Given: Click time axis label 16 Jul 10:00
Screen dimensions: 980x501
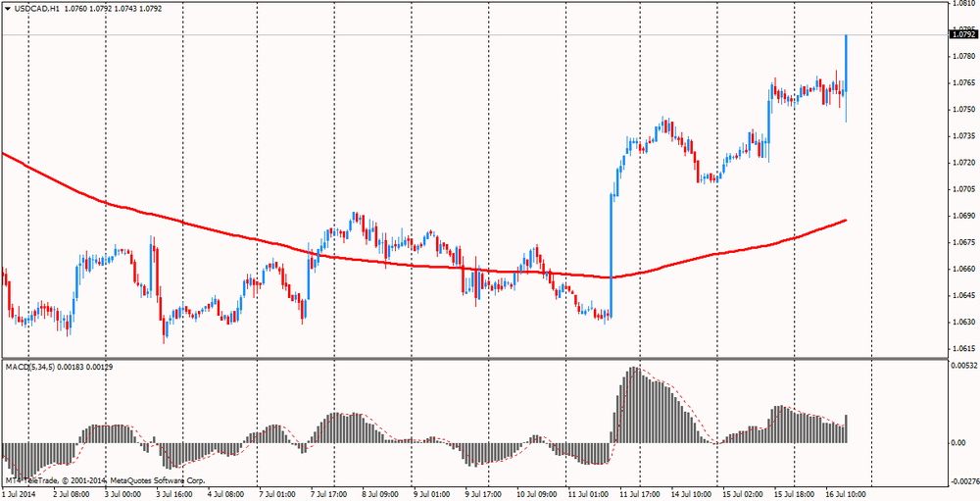Looking at the screenshot, I should tap(848, 494).
